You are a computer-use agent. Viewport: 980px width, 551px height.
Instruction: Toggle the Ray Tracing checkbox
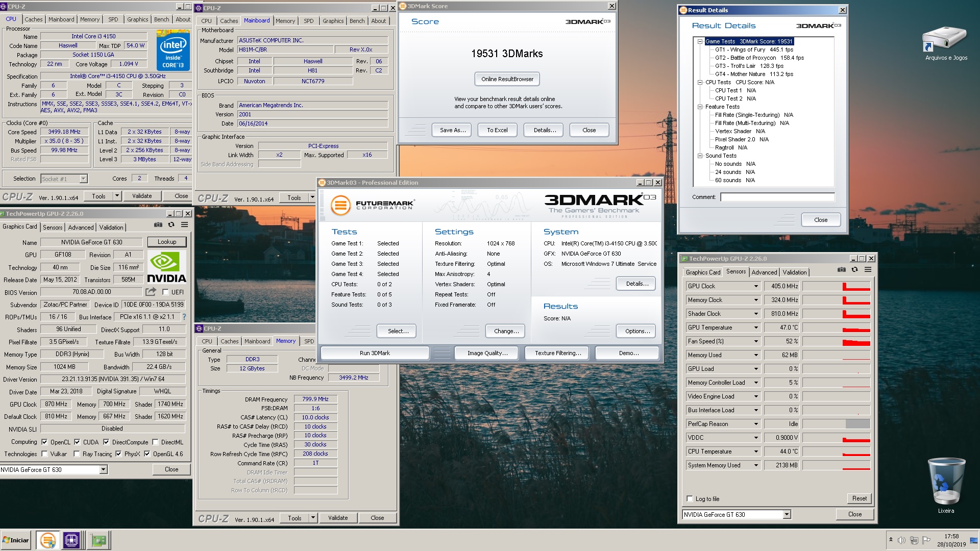[77, 454]
